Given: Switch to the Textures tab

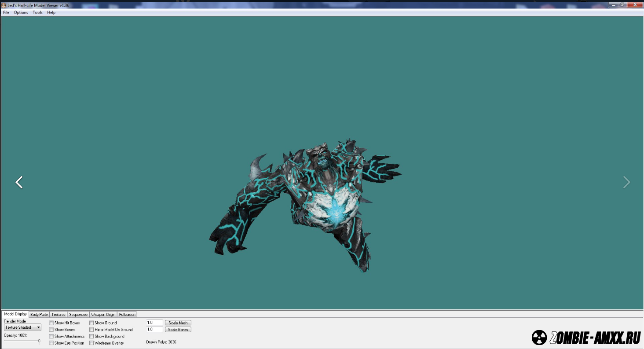Looking at the screenshot, I should coord(59,315).
